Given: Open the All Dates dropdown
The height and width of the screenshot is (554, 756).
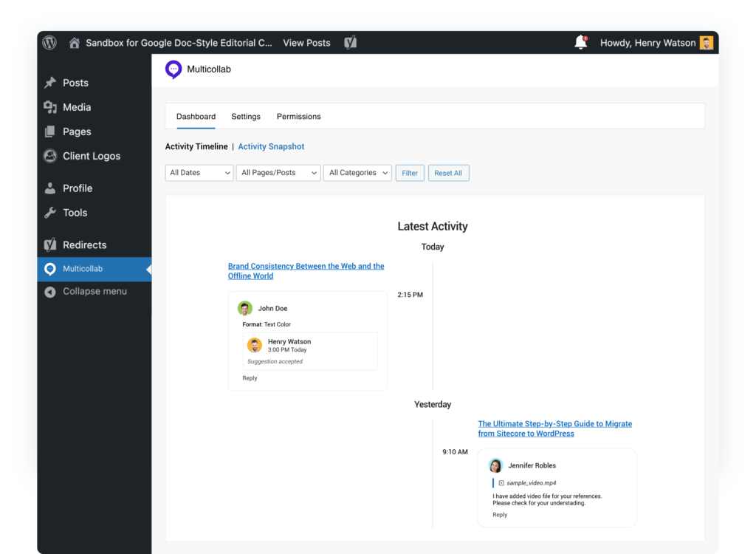Looking at the screenshot, I should (x=199, y=173).
